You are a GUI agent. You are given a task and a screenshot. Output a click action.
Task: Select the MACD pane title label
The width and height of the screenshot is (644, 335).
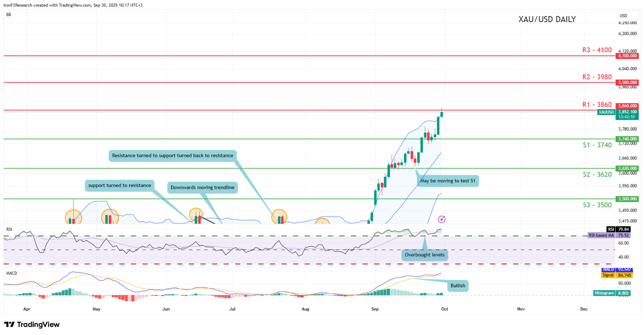(x=12, y=273)
